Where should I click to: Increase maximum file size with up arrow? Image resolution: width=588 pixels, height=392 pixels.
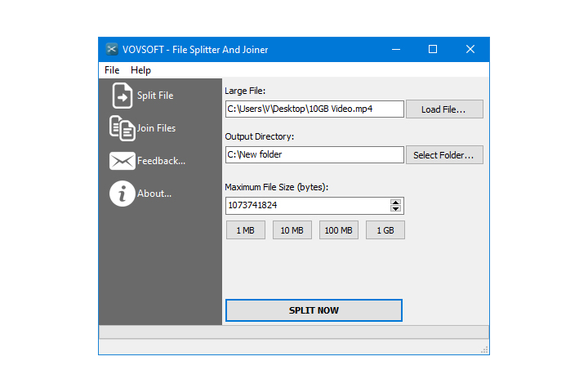(x=395, y=203)
